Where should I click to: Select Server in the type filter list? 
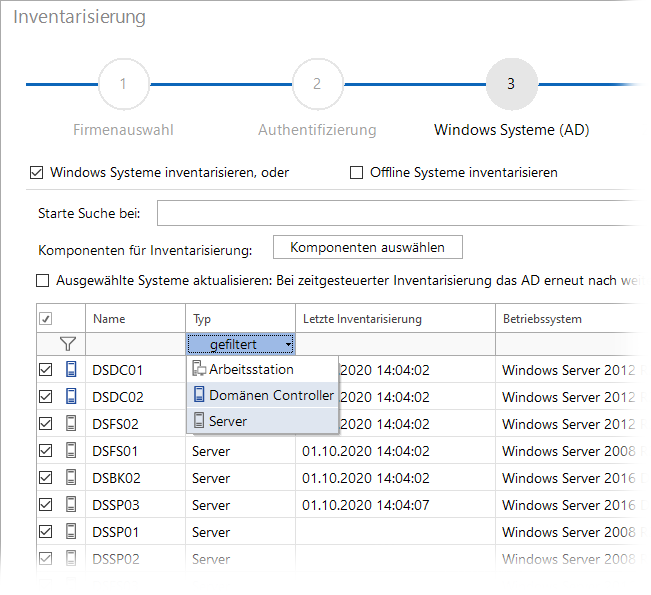pos(262,421)
